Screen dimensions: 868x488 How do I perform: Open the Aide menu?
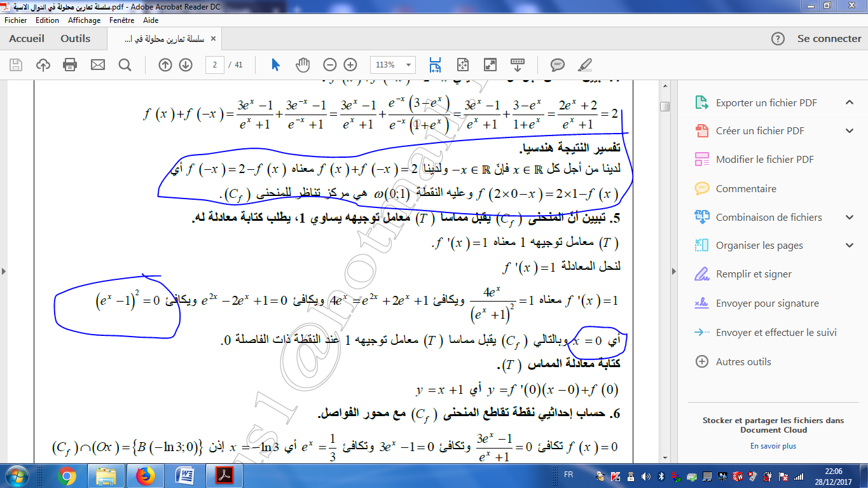point(151,20)
